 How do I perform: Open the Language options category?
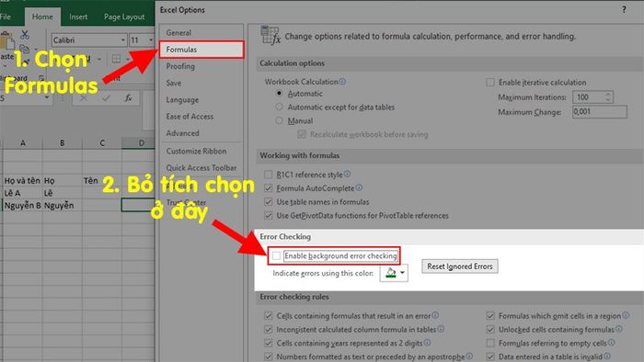click(201, 99)
